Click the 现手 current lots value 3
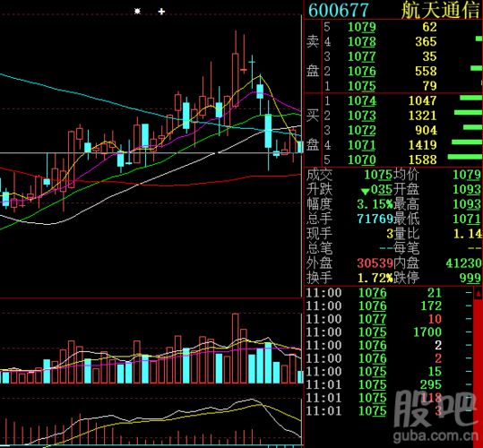 pyautogui.click(x=390, y=234)
